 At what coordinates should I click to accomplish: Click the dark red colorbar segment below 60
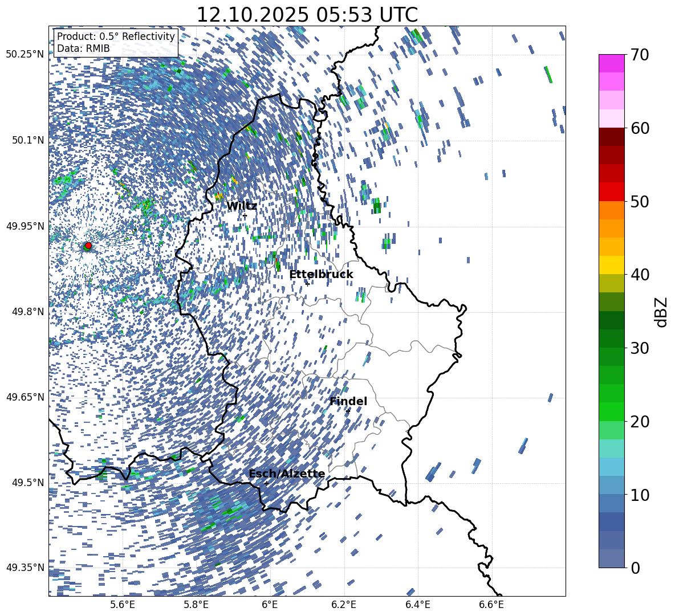pyautogui.click(x=611, y=137)
